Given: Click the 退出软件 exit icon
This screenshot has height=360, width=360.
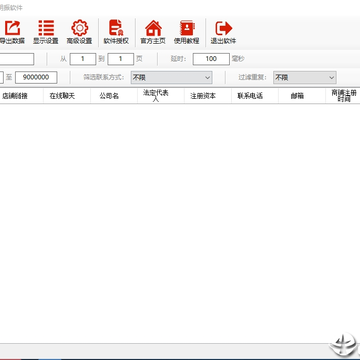Looking at the screenshot, I should 223,32.
